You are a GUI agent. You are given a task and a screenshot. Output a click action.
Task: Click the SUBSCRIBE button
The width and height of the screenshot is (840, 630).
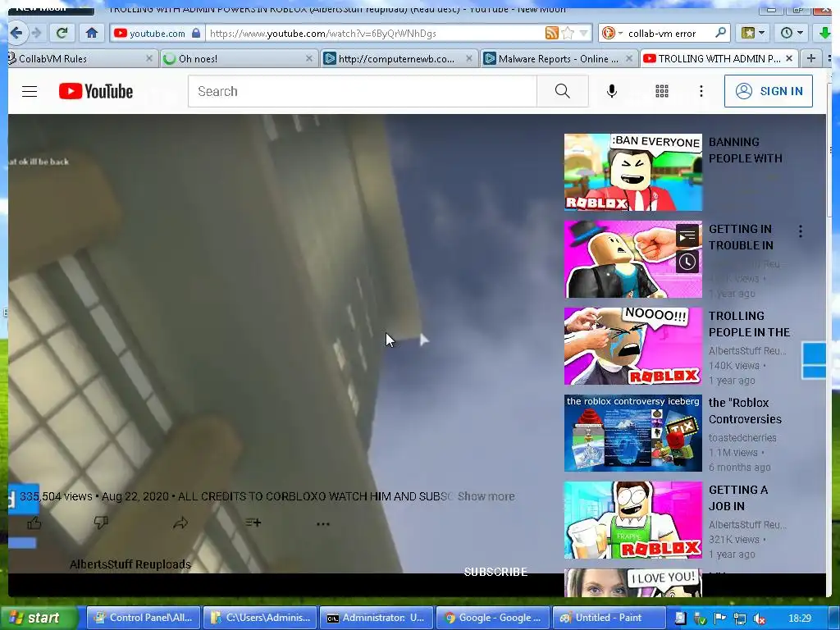point(495,572)
